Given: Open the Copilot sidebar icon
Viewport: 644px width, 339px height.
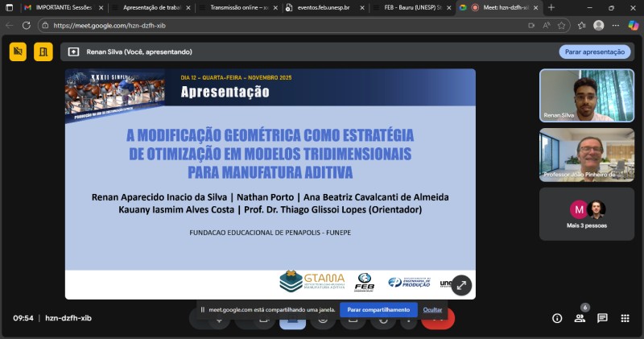Looking at the screenshot, I should (634, 25).
